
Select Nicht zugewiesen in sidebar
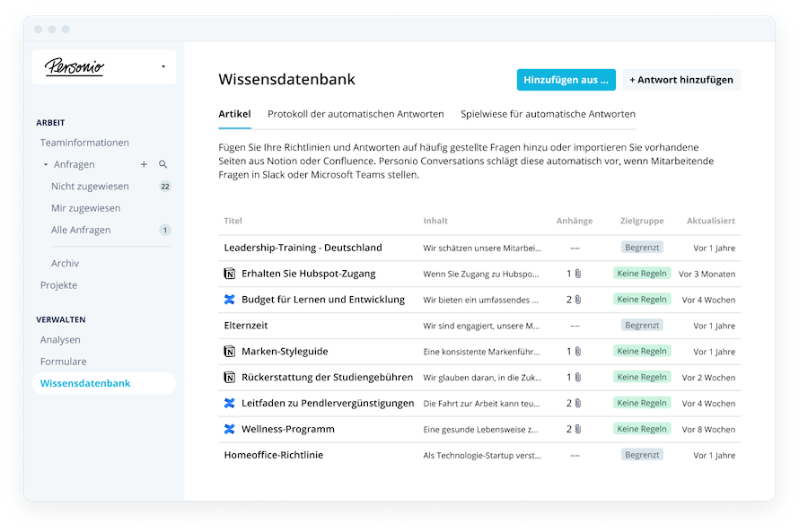[90, 187]
